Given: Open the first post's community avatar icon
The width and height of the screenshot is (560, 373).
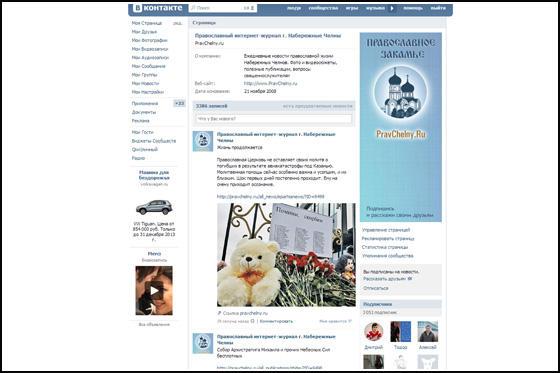Looking at the screenshot, I should coord(203,141).
